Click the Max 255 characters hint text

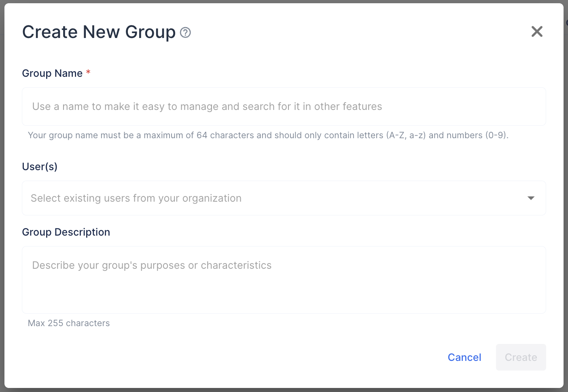[69, 323]
